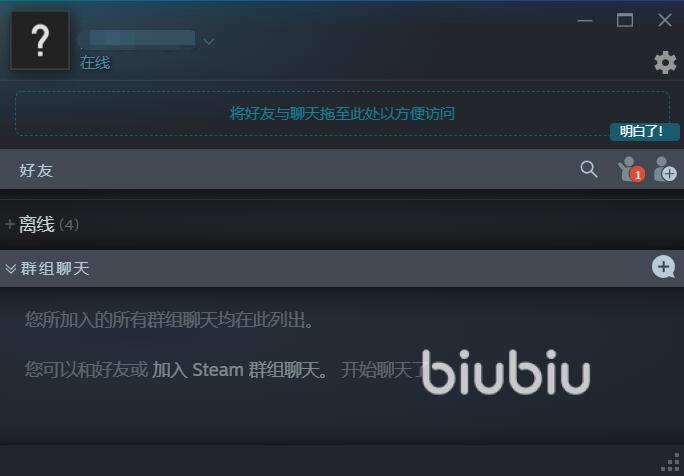Click the 群组聊天 header title
The height and width of the screenshot is (476, 684).
coord(55,268)
